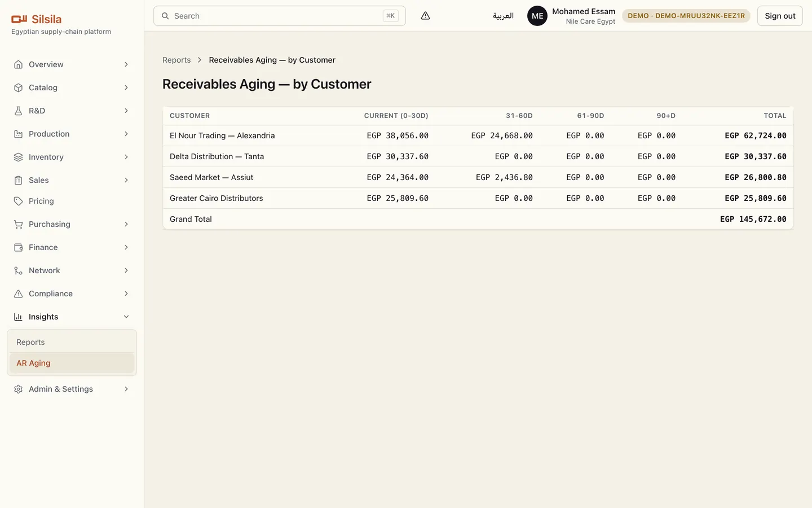Click the Pricing tag icon
812x508 pixels.
click(18, 201)
